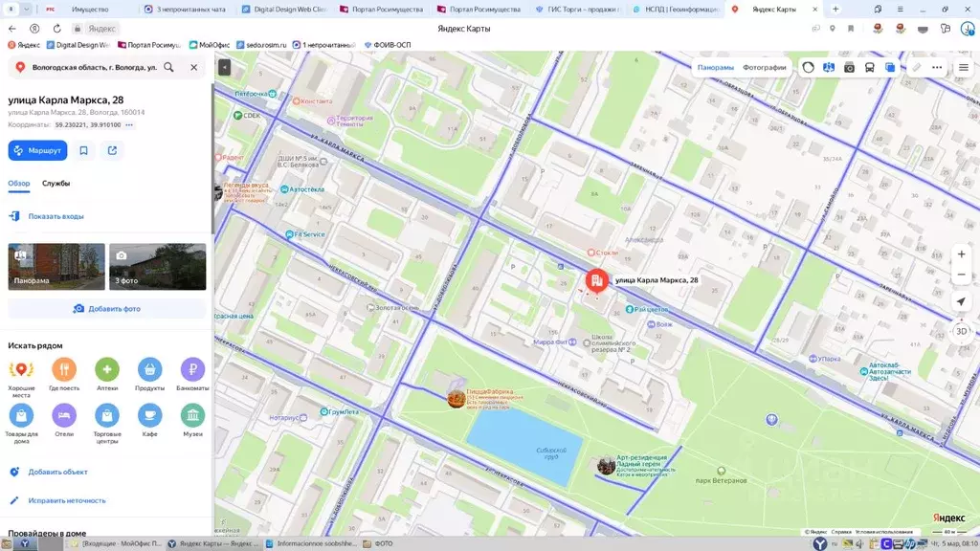Toggle the 3D map view
Image resolution: width=980 pixels, height=551 pixels.
(961, 331)
